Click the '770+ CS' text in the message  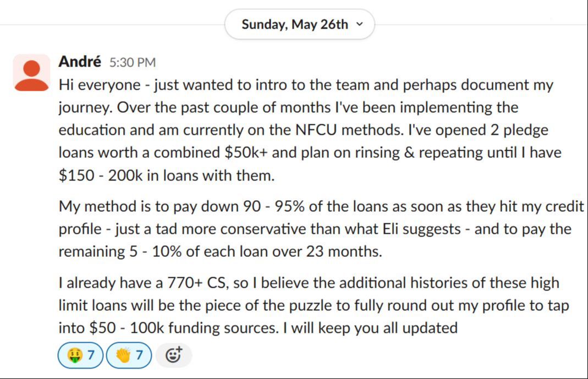point(163,283)
